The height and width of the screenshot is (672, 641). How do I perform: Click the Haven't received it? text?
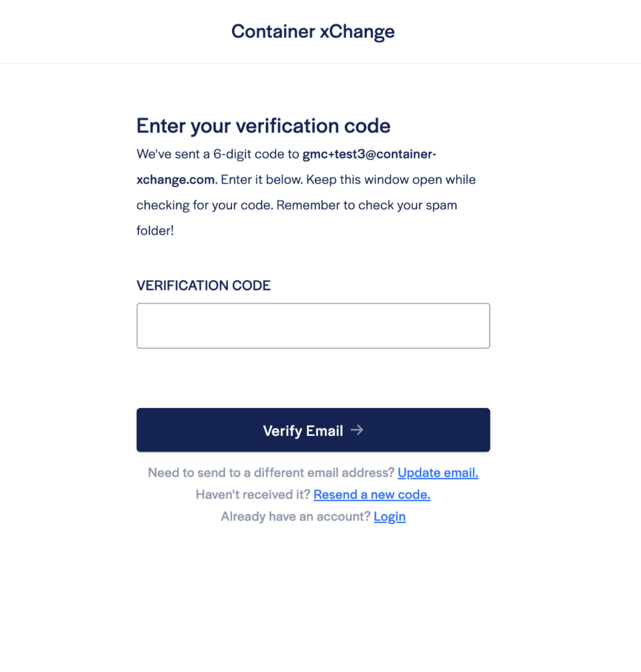tap(252, 495)
